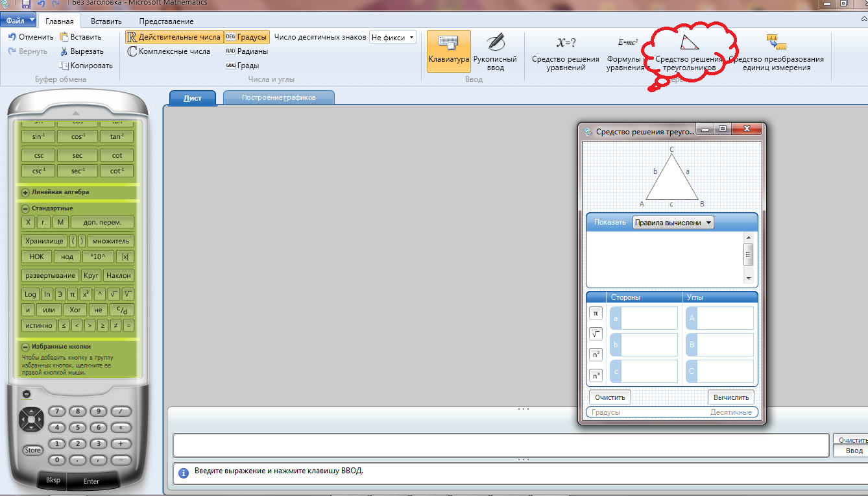Click the Save icon in quick access toolbar
The height and width of the screenshot is (496, 868).
point(27,4)
